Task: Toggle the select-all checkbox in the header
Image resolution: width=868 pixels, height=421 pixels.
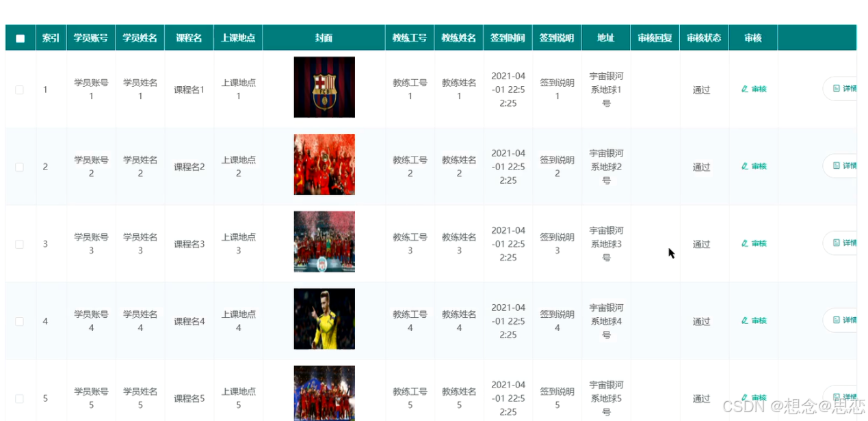Action: tap(20, 39)
